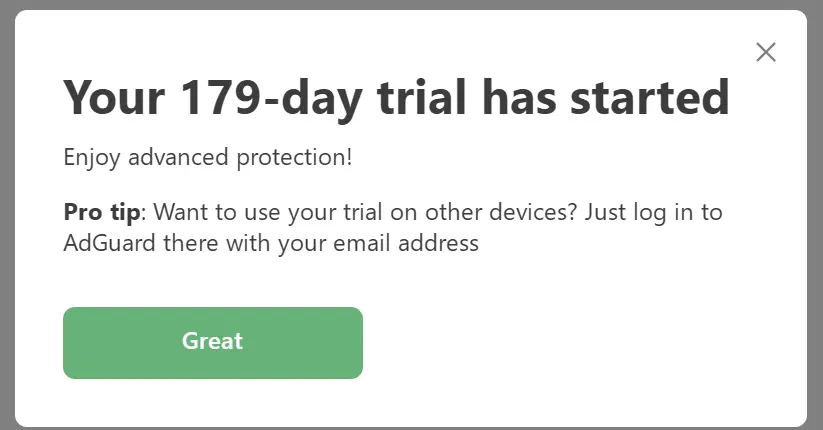
Task: Click the "started" word in the headline
Action: click(x=650, y=98)
